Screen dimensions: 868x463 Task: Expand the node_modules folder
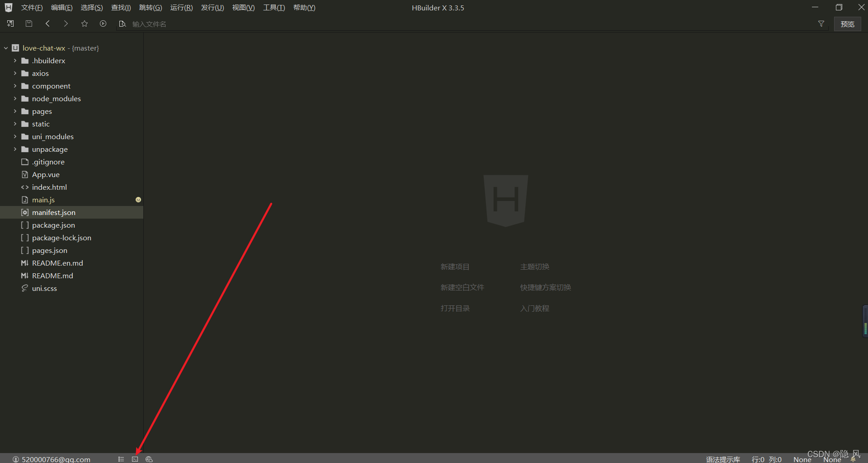[15, 98]
